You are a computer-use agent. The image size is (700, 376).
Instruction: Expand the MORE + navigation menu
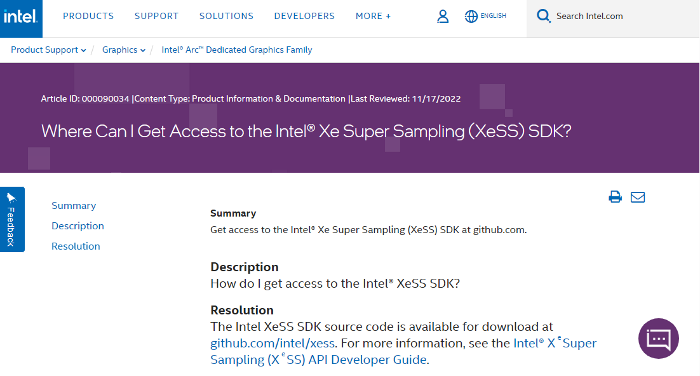pos(373,16)
